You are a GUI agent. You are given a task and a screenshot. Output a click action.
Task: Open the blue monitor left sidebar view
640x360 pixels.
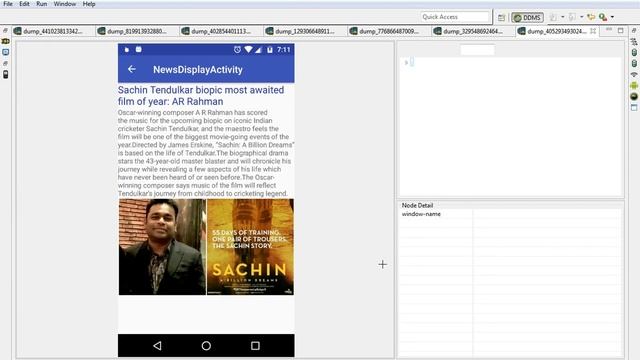[5, 52]
